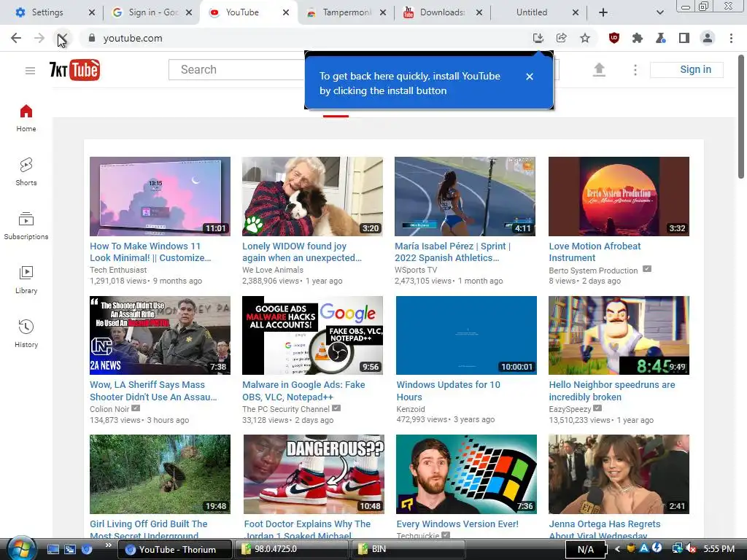Screen dimensions: 747x560
Task: Open Love Motion Afrobeat Instrument title link
Action: tap(595, 252)
